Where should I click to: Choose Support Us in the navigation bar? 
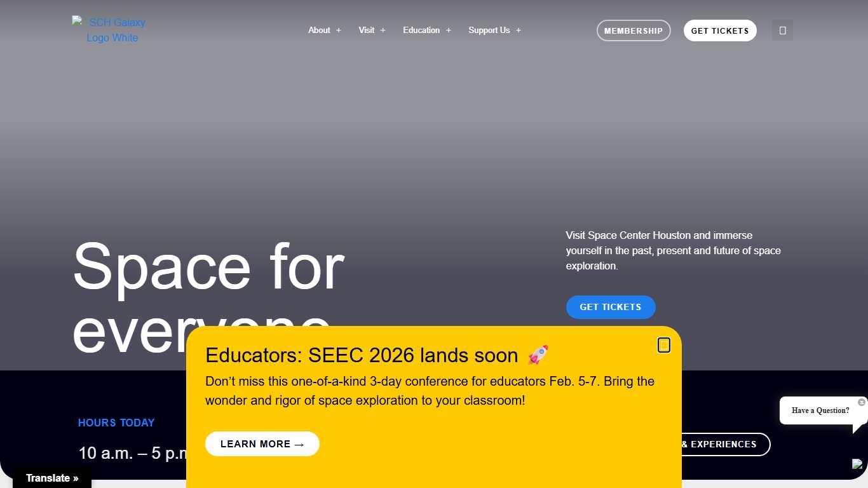(x=489, y=30)
